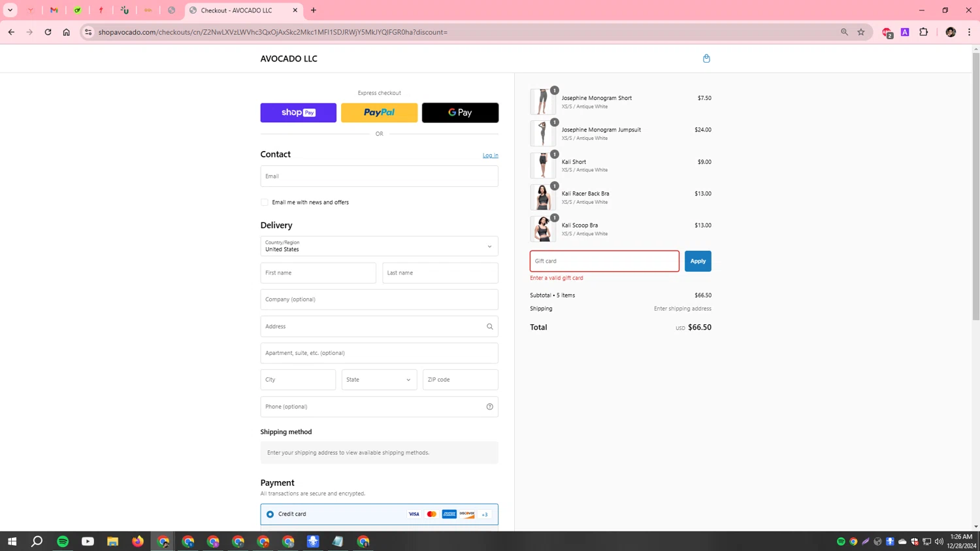Click the Last name field
Viewport: 980px width, 551px height.
click(x=440, y=273)
